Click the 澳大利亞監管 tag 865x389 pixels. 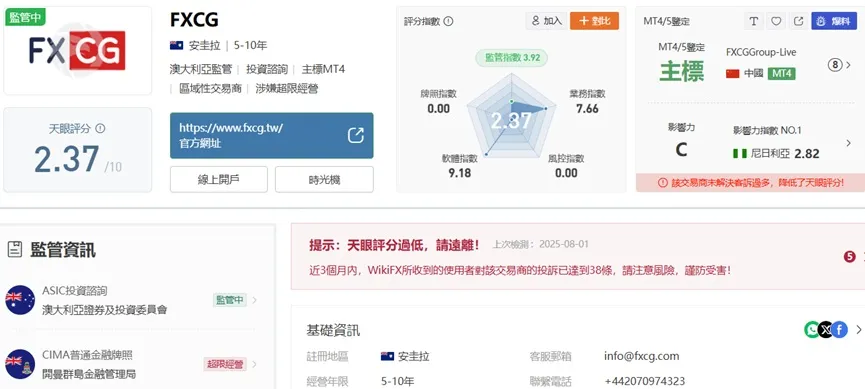(201, 70)
